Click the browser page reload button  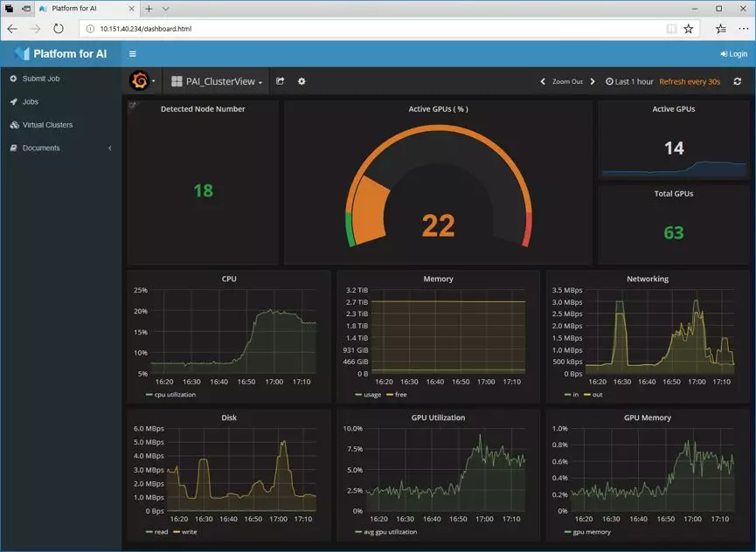click(x=59, y=29)
